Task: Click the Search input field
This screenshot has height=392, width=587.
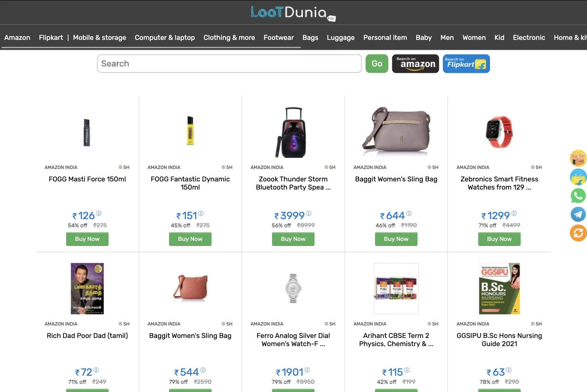Action: click(x=230, y=63)
